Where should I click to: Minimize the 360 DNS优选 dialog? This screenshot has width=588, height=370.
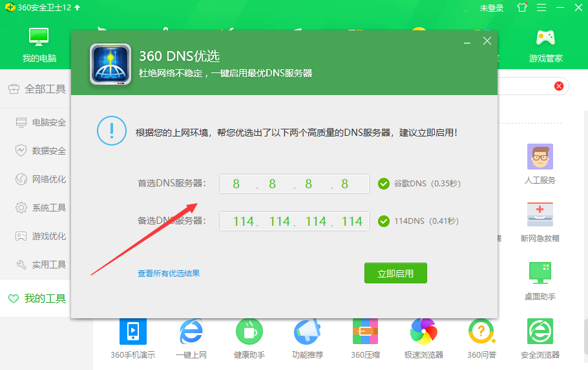pyautogui.click(x=467, y=43)
